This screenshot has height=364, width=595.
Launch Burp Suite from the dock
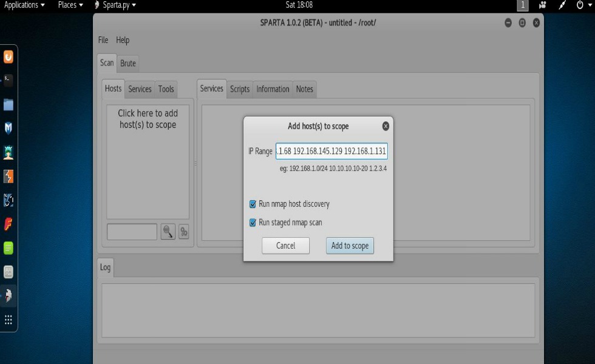[x=8, y=177]
